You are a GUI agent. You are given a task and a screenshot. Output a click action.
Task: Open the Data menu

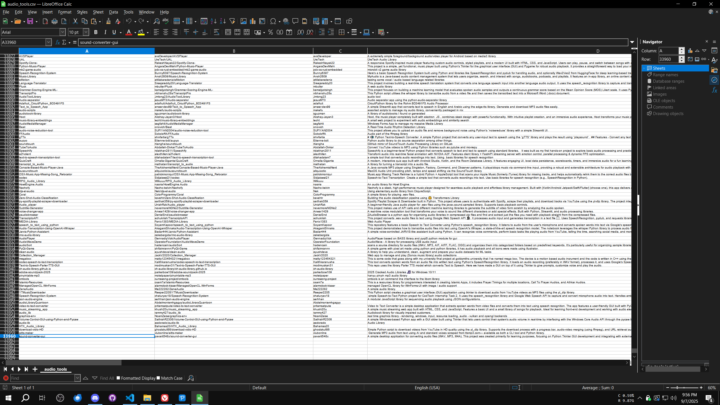click(x=113, y=12)
